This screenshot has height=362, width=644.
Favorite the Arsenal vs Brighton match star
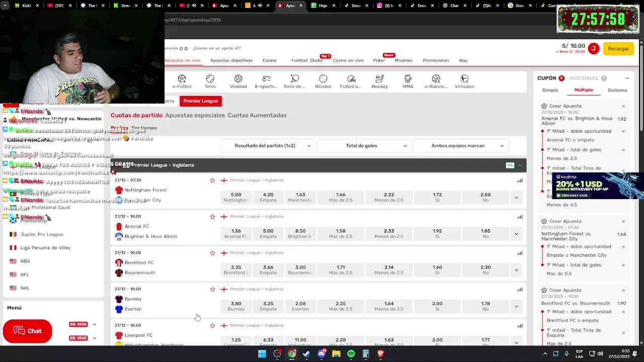pyautogui.click(x=212, y=217)
